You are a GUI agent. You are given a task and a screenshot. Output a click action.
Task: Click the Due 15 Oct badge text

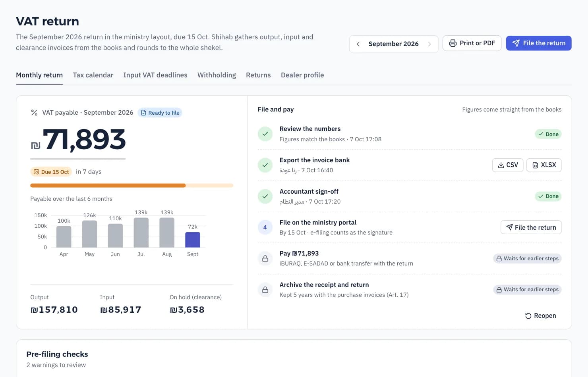[x=55, y=172]
